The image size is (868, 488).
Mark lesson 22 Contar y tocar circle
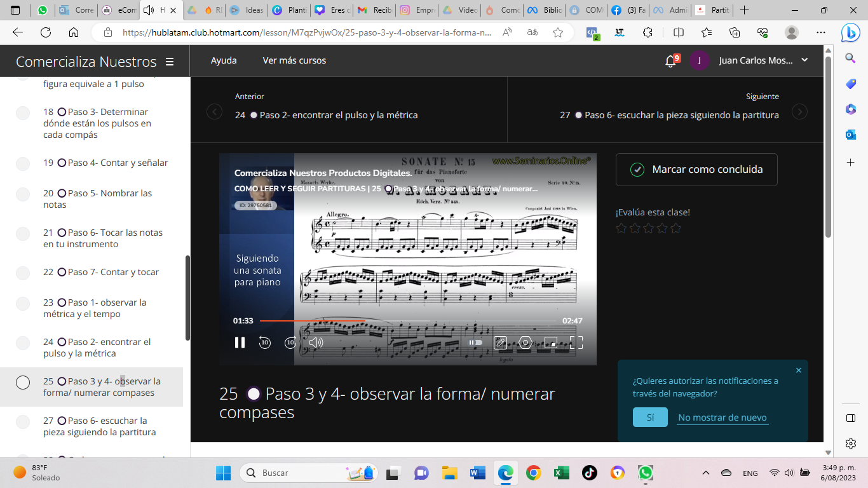[x=23, y=273]
